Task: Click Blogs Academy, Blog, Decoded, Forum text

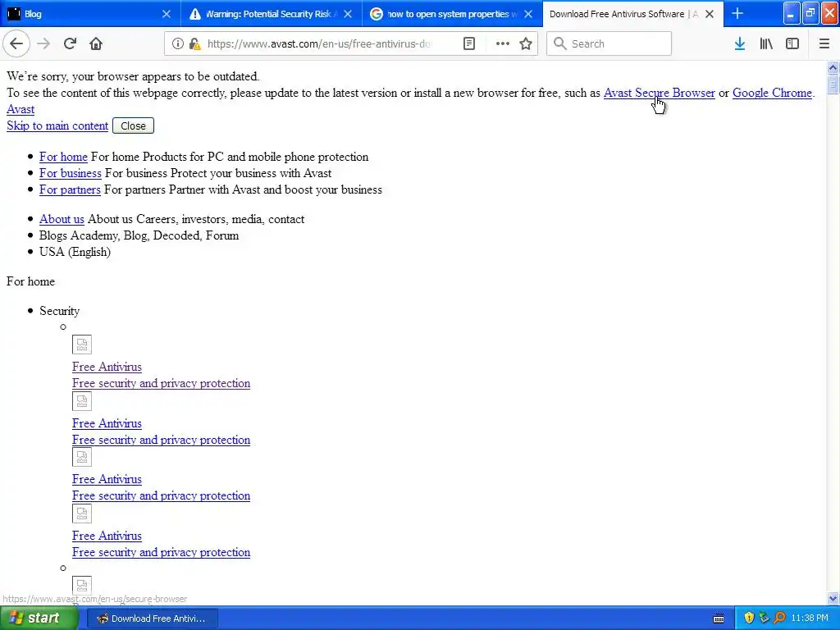Action: point(139,235)
